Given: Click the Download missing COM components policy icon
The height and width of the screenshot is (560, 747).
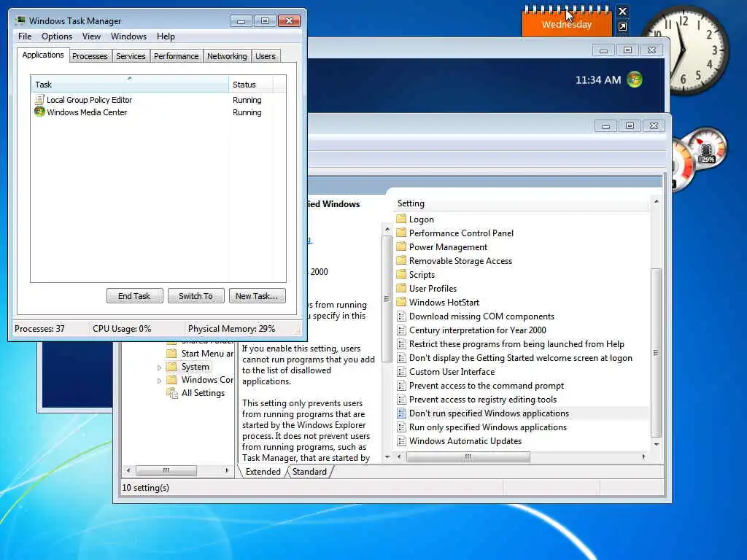Looking at the screenshot, I should 402,316.
